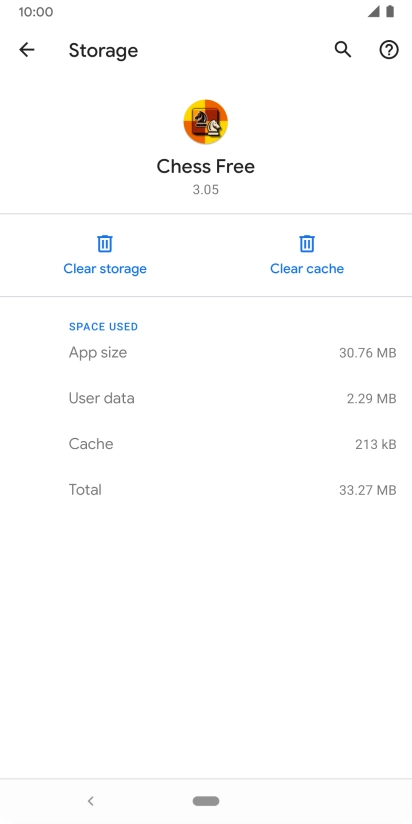Tap the signal strength icon in status bar
This screenshot has width=412, height=824.
click(x=374, y=12)
